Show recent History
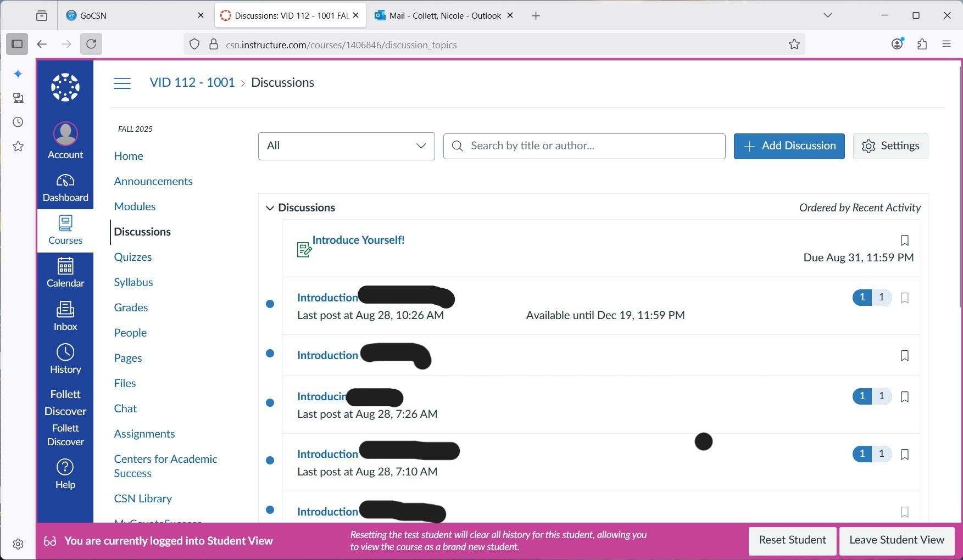Image resolution: width=963 pixels, height=560 pixels. click(65, 360)
